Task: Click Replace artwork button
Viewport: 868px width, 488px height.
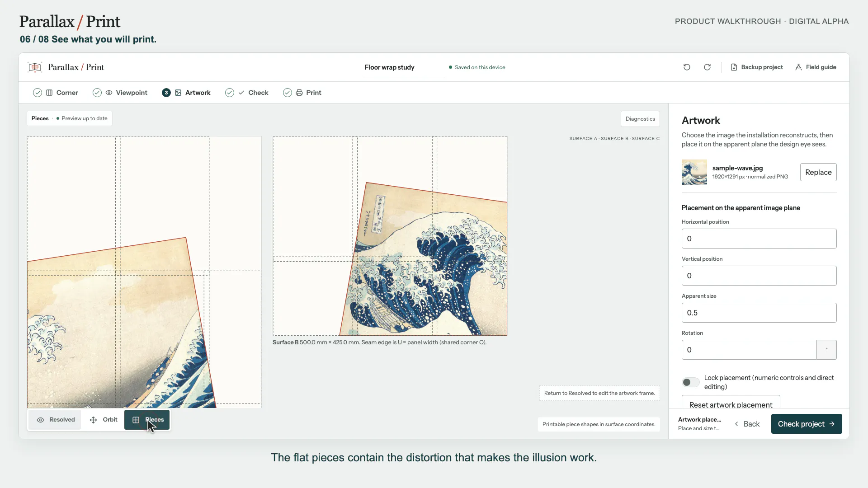Action: [x=818, y=172]
